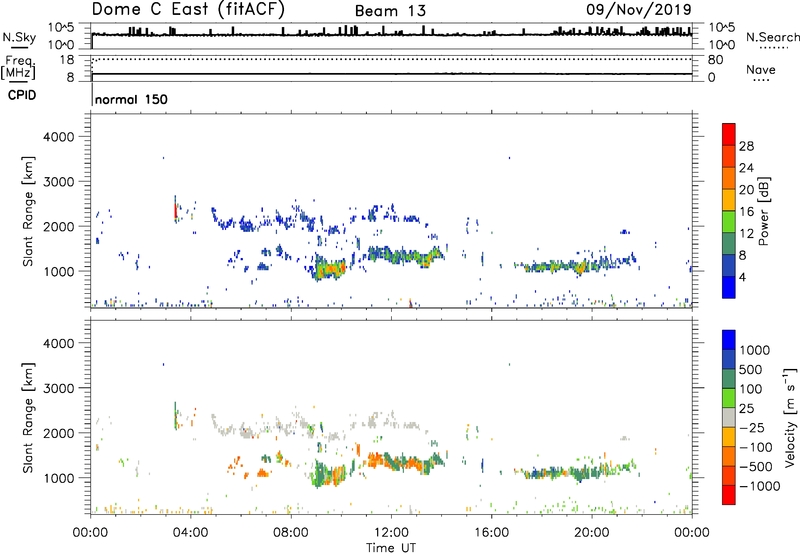Click the 'Freq. [MHz]' axis label
Viewport: 800px width, 554px height.
pyautogui.click(x=19, y=68)
